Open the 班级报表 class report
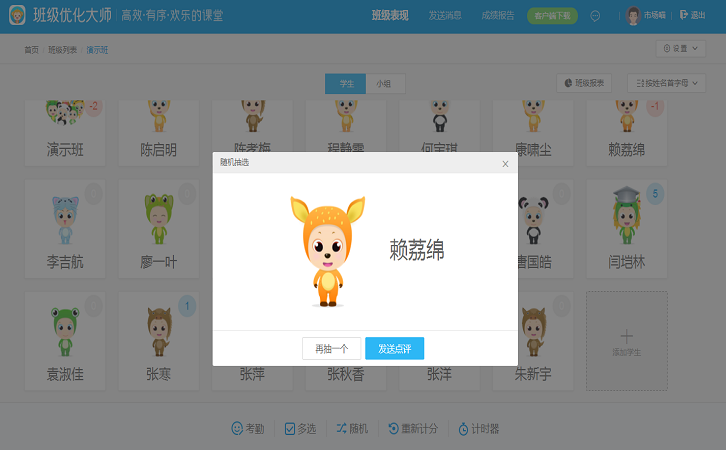 click(584, 84)
